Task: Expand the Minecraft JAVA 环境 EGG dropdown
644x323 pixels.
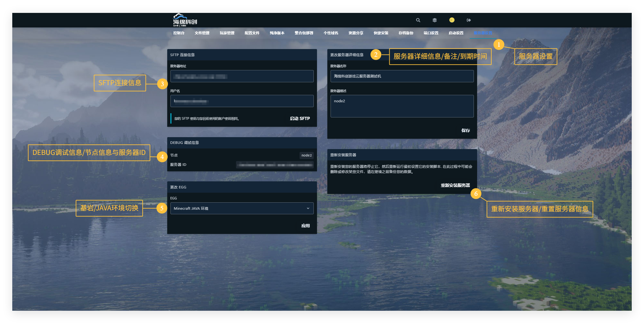Action: point(242,208)
